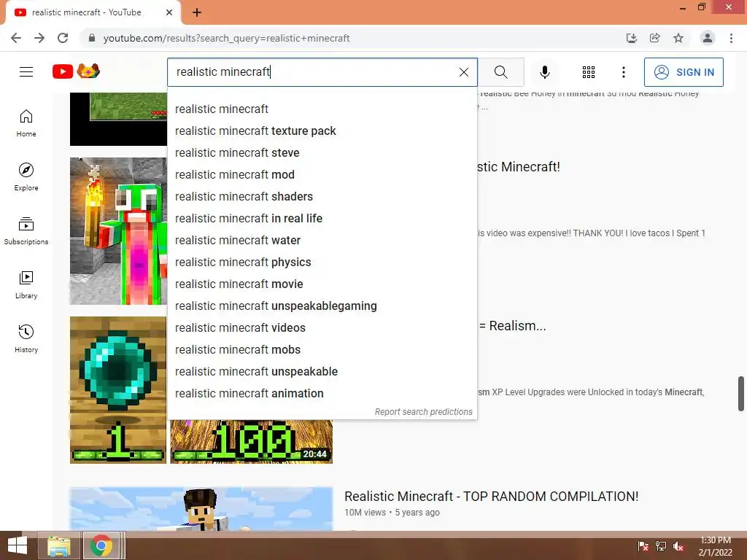This screenshot has height=560, width=747.
Task: Open the Action Center flag tray icon
Action: tap(643, 546)
